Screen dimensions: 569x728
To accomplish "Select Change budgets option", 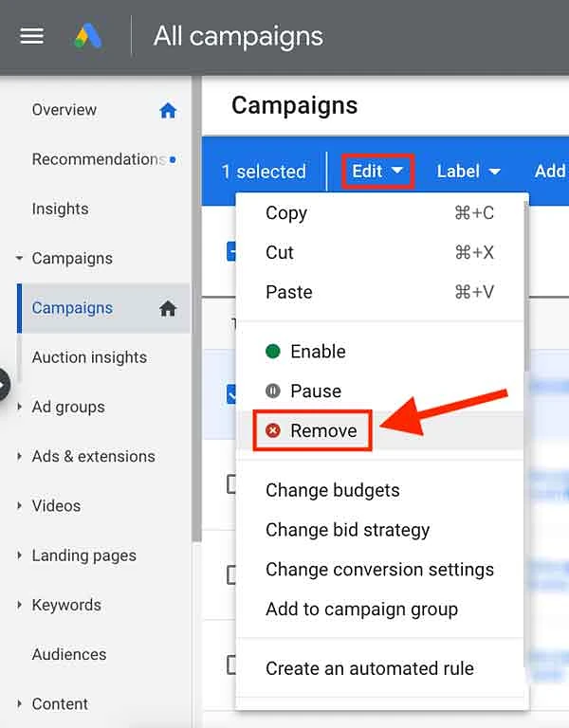I will 380,490.
